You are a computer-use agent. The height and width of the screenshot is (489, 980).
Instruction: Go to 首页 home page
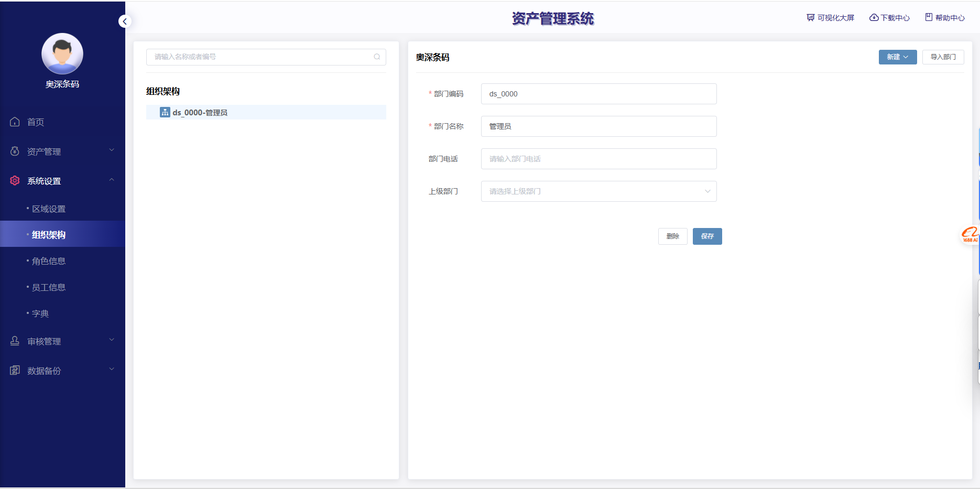tap(36, 122)
